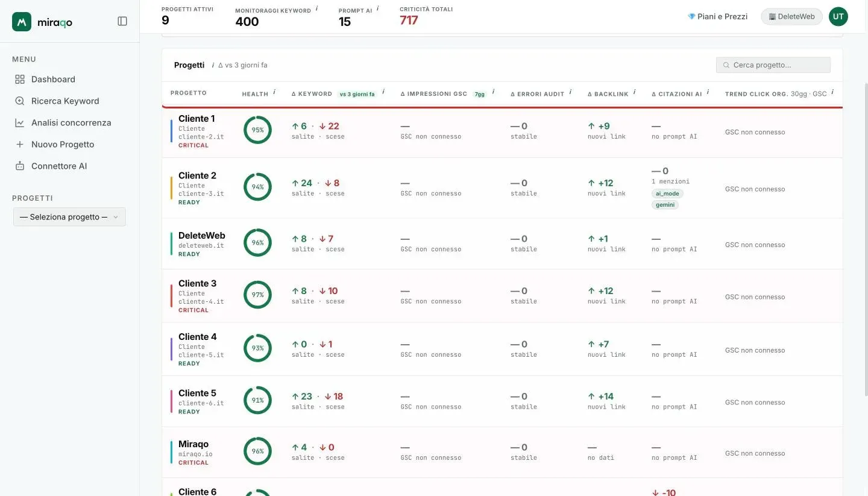The height and width of the screenshot is (496, 868).
Task: Click the 97% health ring of Cliente 3
Action: 257,295
